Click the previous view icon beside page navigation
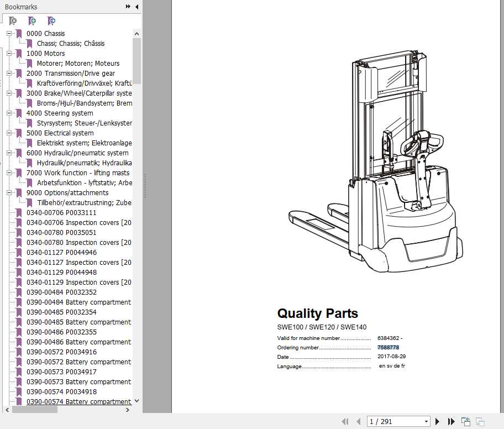Image resolution: width=504 pixels, height=429 pixels. [466, 421]
